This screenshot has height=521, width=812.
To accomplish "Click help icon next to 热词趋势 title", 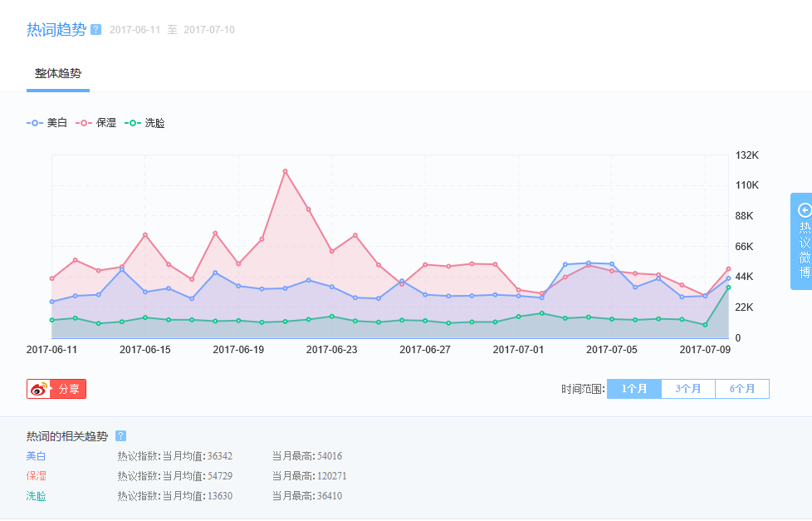I will click(x=95, y=30).
